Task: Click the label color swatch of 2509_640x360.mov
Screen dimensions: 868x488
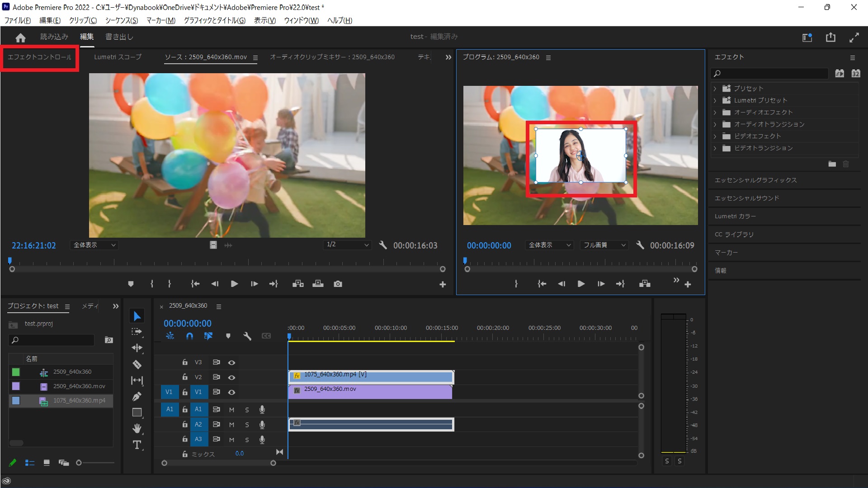Action: (16, 386)
